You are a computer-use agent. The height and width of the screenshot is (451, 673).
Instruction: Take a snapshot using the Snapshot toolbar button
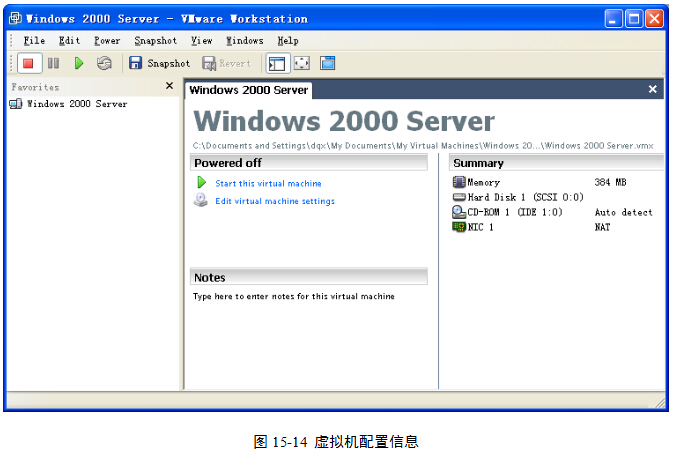(159, 64)
